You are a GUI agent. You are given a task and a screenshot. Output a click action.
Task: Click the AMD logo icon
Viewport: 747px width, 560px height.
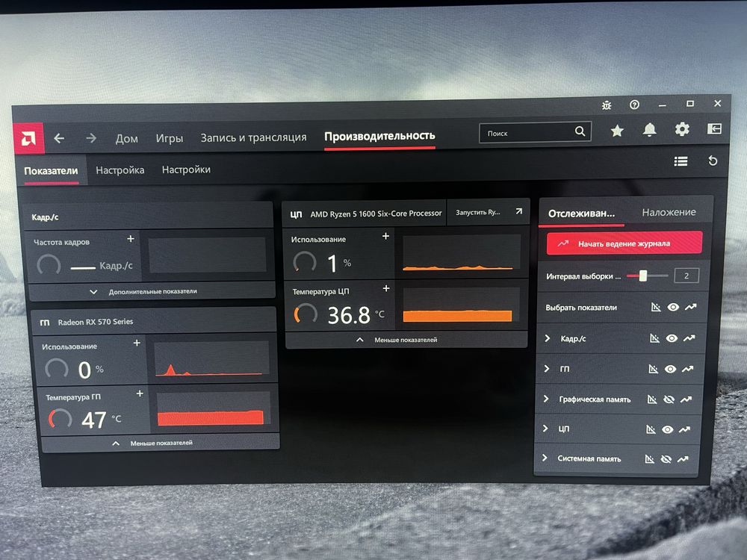coord(28,139)
